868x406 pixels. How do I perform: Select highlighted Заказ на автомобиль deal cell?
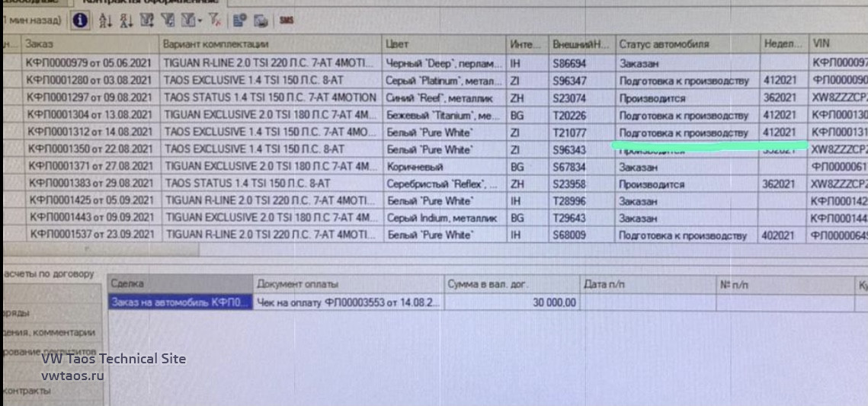click(180, 303)
